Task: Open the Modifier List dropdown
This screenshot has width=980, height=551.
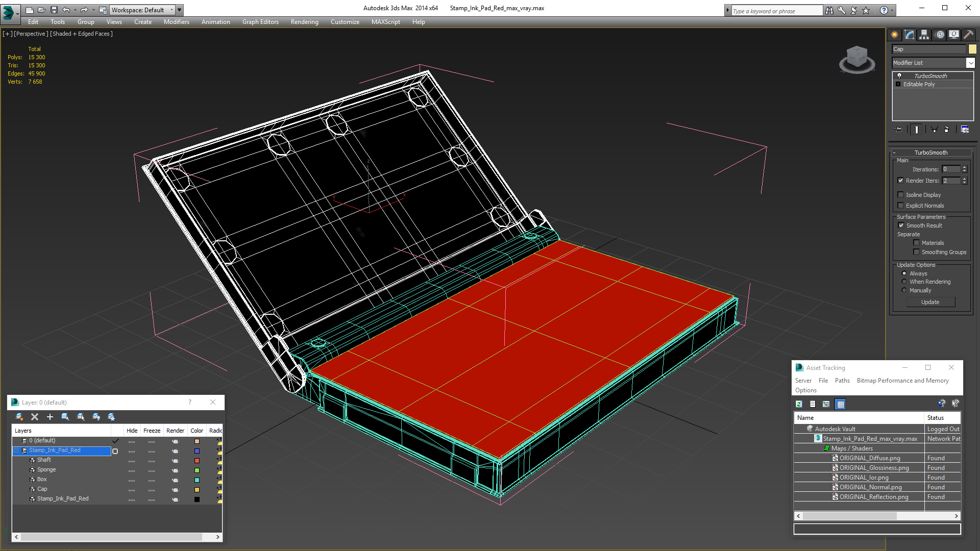Action: (970, 63)
